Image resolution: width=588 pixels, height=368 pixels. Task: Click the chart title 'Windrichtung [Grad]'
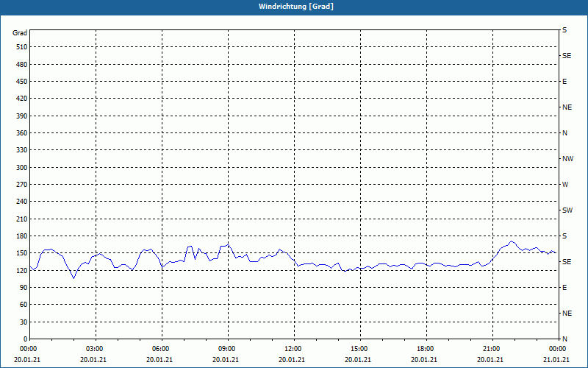pos(296,7)
